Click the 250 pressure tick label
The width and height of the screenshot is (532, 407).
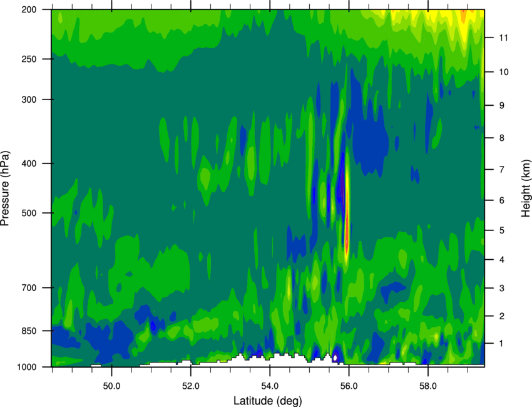pos(29,59)
